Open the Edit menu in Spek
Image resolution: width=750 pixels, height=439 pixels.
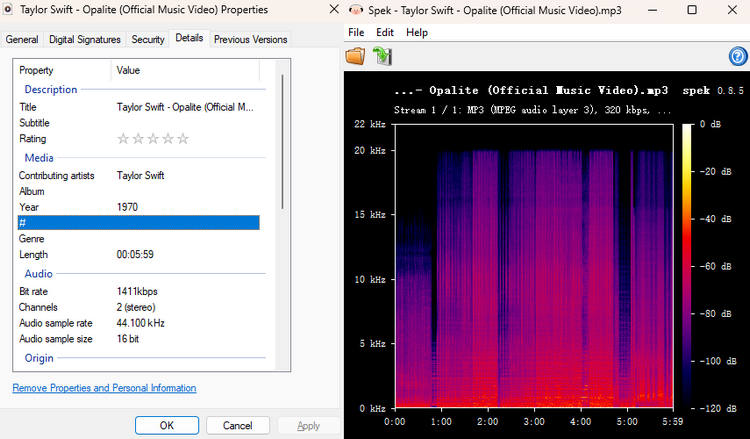click(385, 33)
